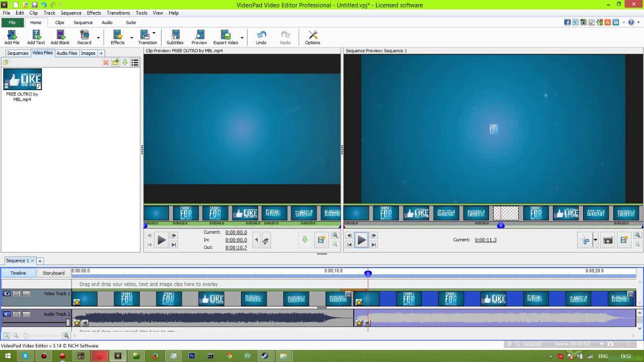Play the clip preview

pyautogui.click(x=162, y=240)
